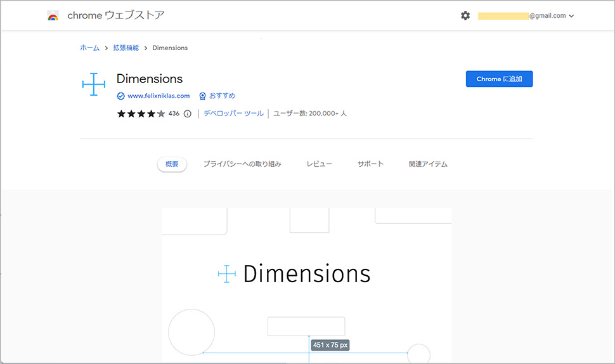Screen dimensions: 615x364
Task: Click the Dimensions extension title heading
Action: (150, 79)
